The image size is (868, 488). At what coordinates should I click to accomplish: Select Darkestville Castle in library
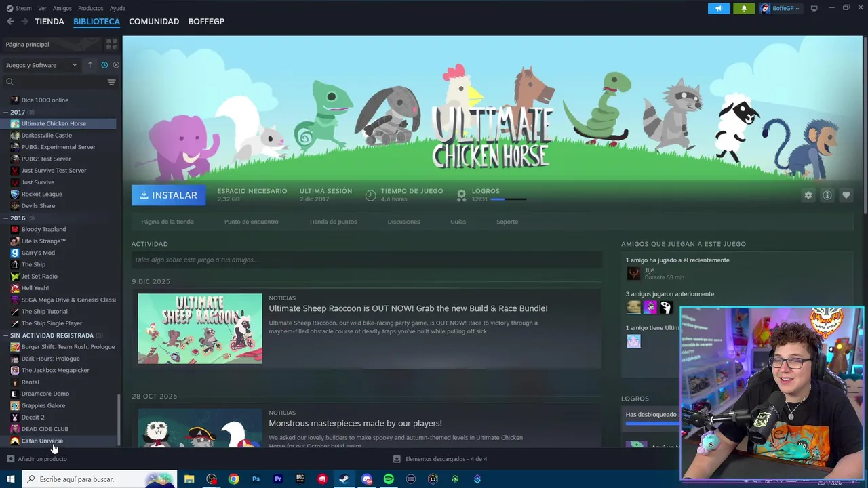click(60, 135)
